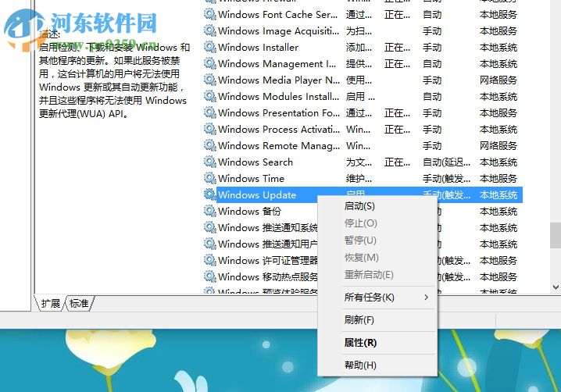Select Windows Search service name

[x=255, y=162]
